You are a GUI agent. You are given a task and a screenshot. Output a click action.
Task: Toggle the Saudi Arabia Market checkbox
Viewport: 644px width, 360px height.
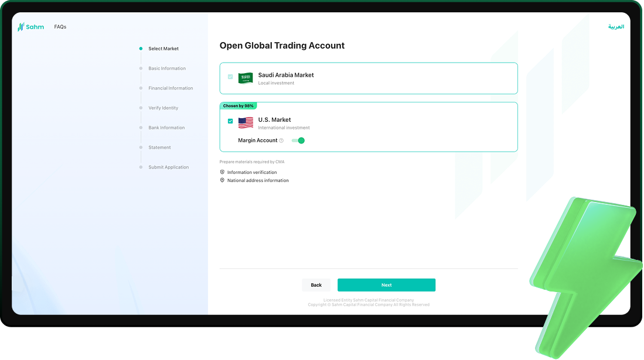click(x=230, y=77)
